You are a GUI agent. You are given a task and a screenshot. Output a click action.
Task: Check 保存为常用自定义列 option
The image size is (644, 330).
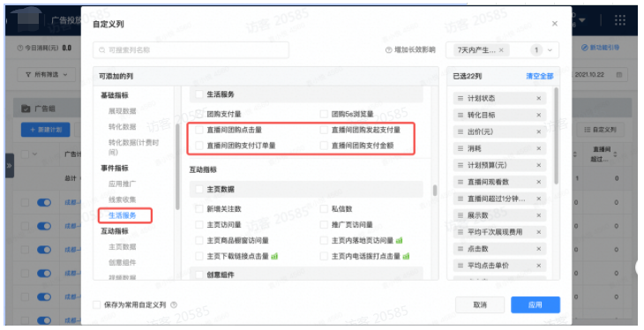coord(96,305)
